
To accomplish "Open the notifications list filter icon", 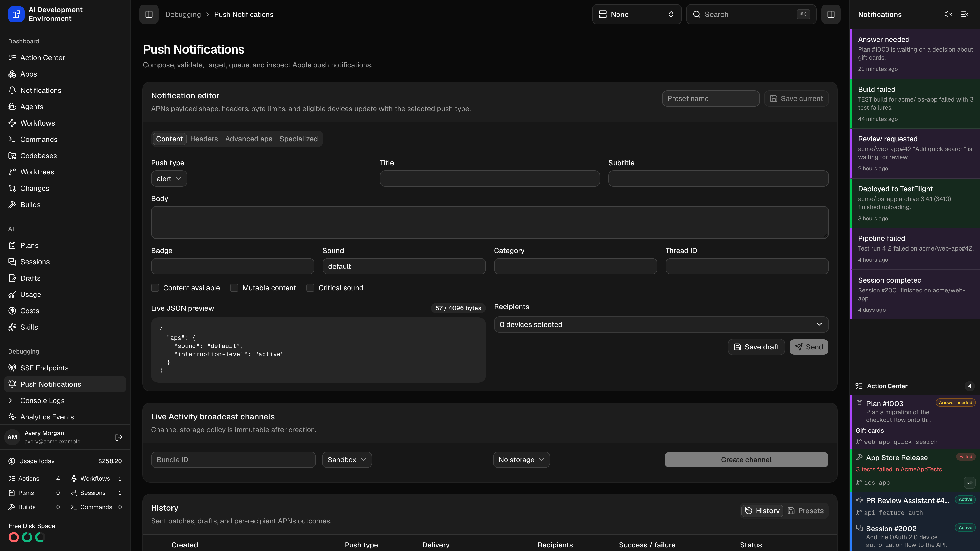I will coord(964,15).
